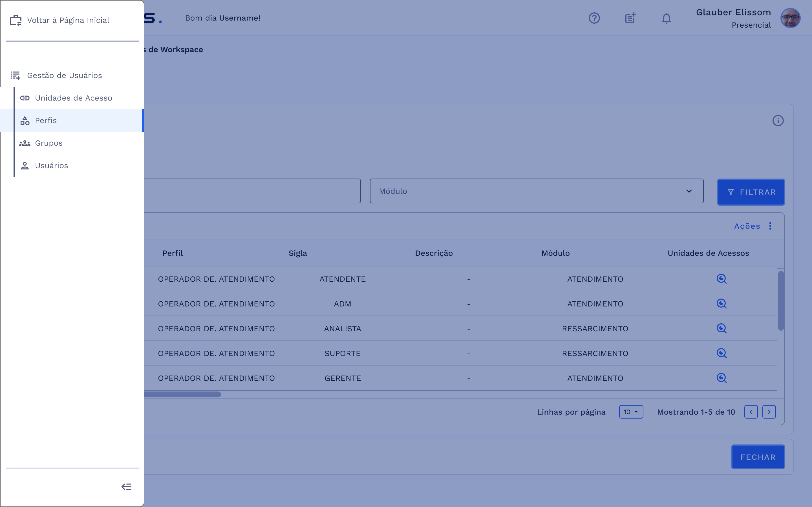
Task: View access units for the ATENDENTE row
Action: click(721, 279)
